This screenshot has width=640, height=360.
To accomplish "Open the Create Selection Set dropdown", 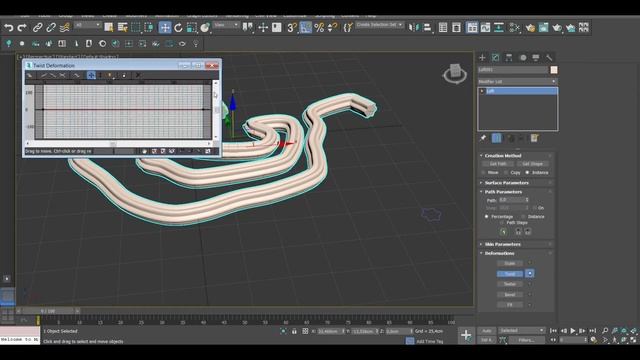I will coord(379,25).
